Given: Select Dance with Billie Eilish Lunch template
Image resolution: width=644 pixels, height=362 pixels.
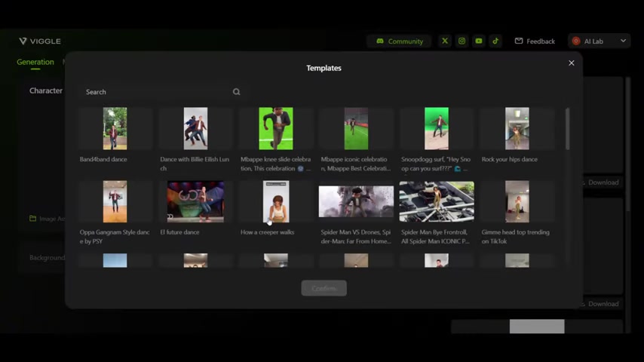Looking at the screenshot, I should 195,129.
